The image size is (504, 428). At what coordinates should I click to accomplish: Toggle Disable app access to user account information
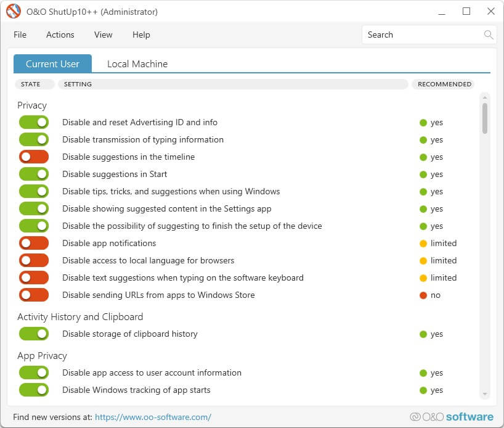point(34,372)
